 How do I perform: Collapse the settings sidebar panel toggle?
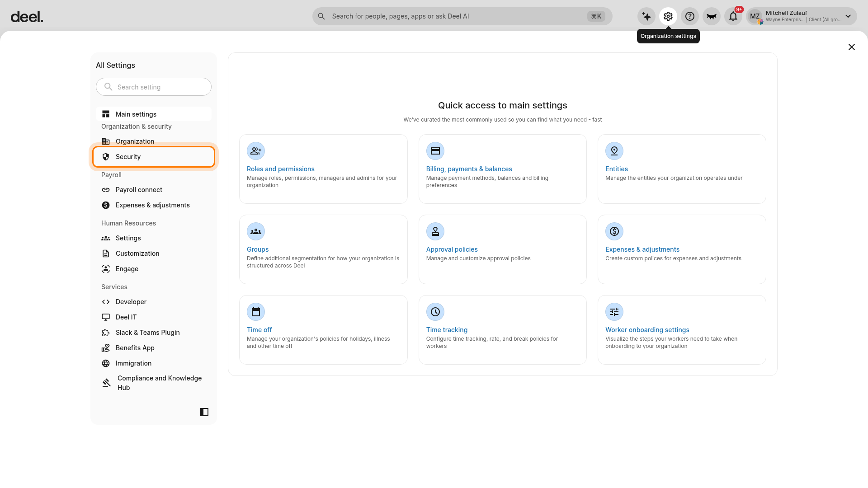click(204, 412)
